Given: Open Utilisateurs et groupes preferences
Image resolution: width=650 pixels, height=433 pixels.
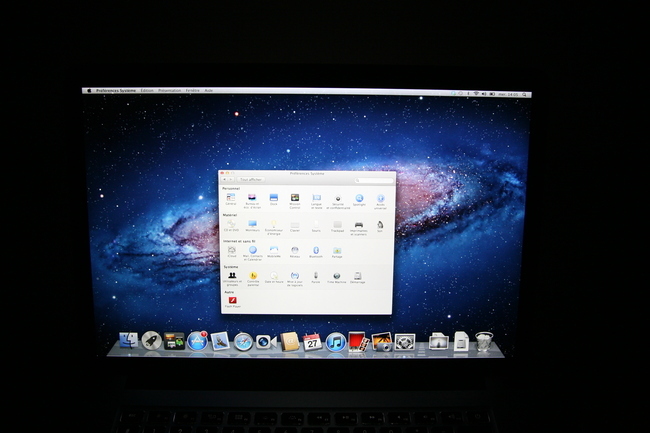Looking at the screenshot, I should [x=232, y=279].
